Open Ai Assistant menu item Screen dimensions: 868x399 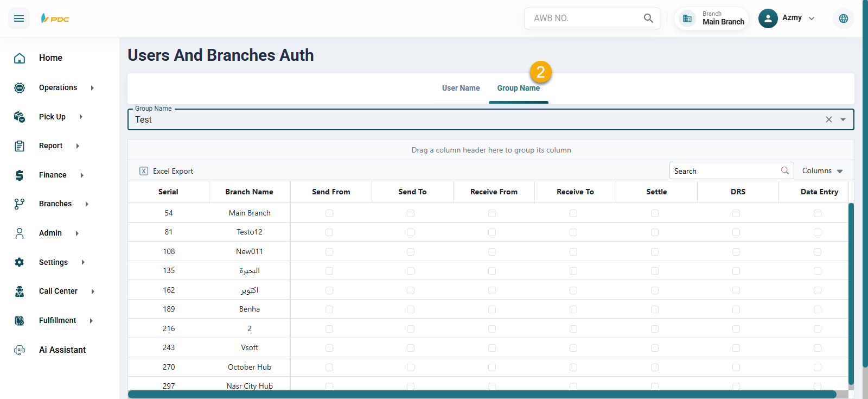[62, 350]
